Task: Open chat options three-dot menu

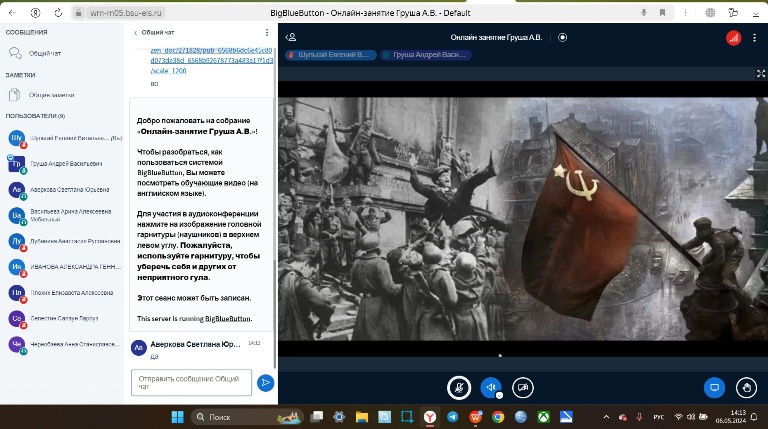Action: click(266, 32)
